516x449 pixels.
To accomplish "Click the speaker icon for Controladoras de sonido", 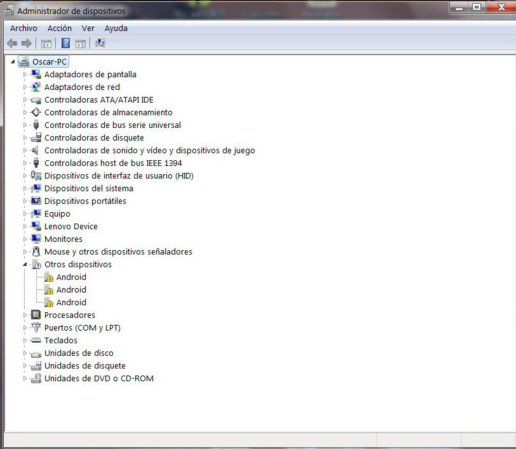I will click(35, 150).
